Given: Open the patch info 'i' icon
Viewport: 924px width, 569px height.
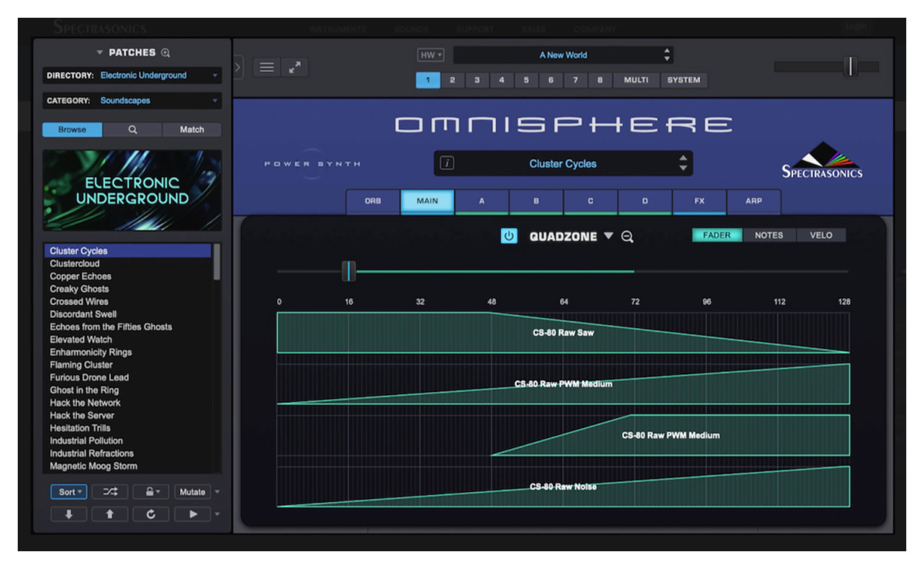Looking at the screenshot, I should click(x=447, y=163).
